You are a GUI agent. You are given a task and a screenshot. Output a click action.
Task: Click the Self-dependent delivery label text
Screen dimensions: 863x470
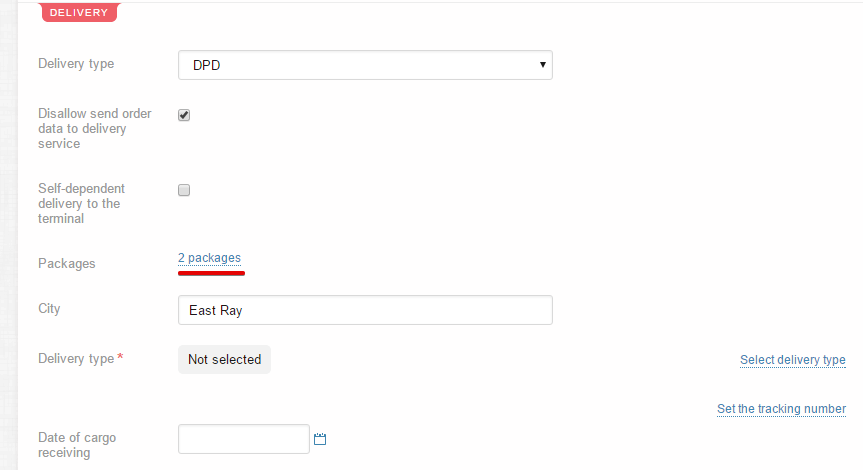point(80,203)
